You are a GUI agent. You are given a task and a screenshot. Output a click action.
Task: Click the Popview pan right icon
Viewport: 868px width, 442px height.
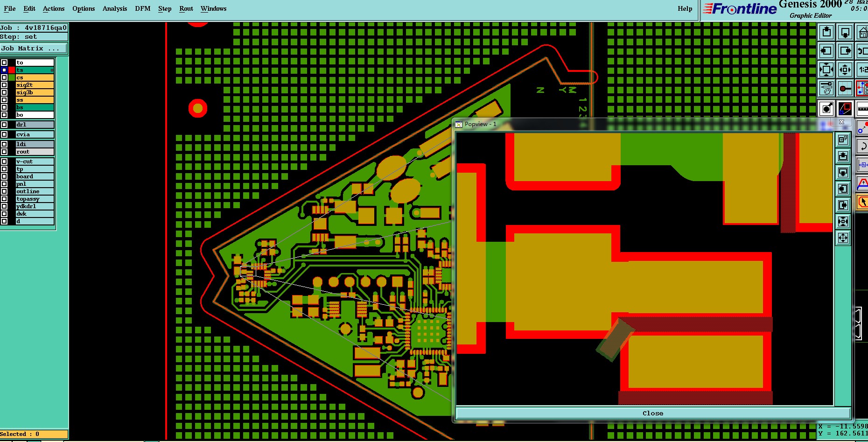[843, 205]
